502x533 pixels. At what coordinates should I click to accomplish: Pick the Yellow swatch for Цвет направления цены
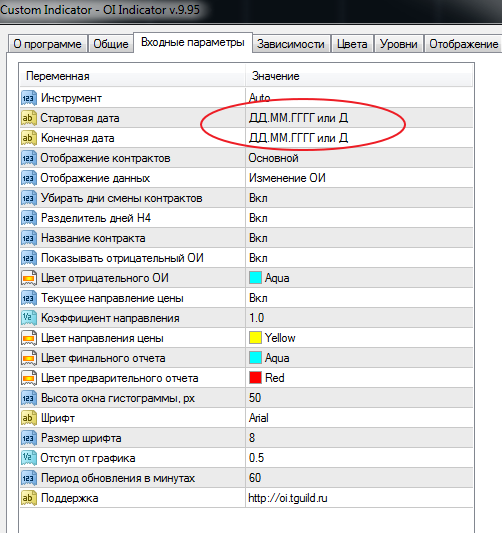click(255, 338)
